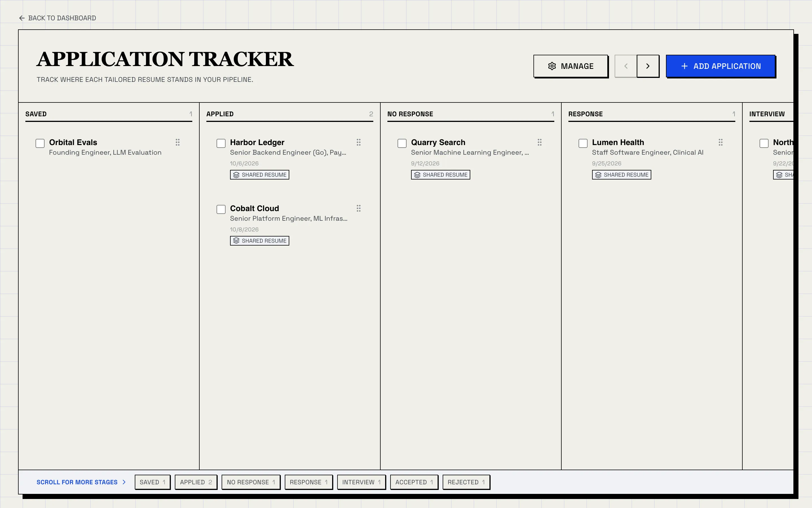Select No Response chip in footer bar
Image resolution: width=812 pixels, height=508 pixels.
[251, 482]
